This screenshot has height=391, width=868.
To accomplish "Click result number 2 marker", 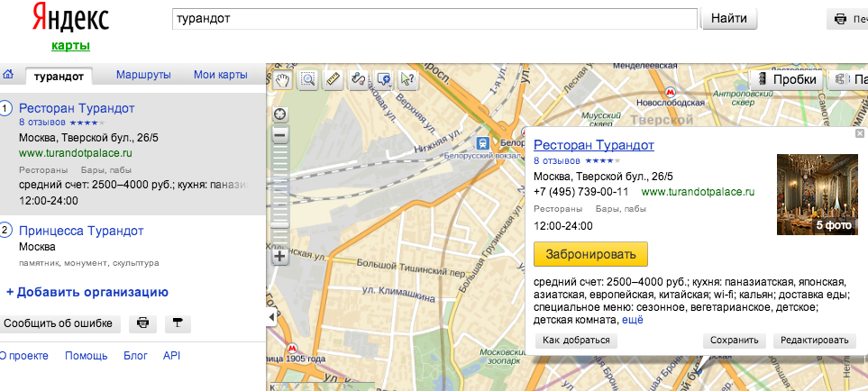I will tap(5, 230).
